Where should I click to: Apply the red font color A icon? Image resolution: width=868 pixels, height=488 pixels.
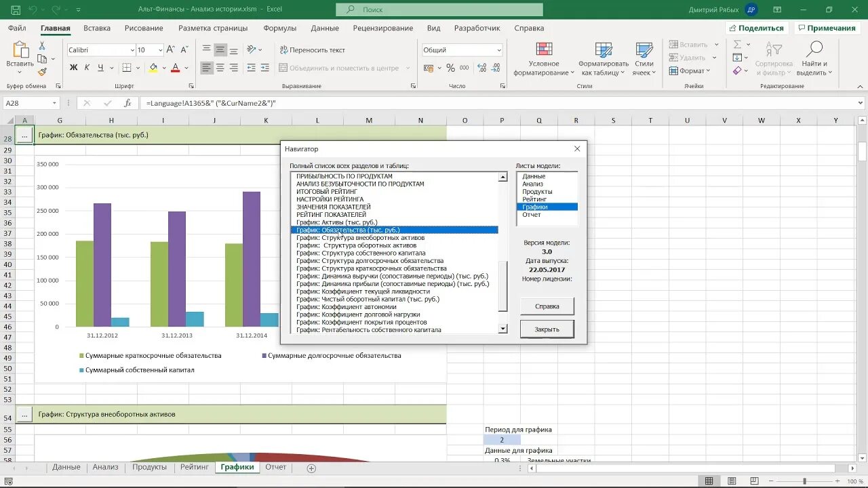176,68
